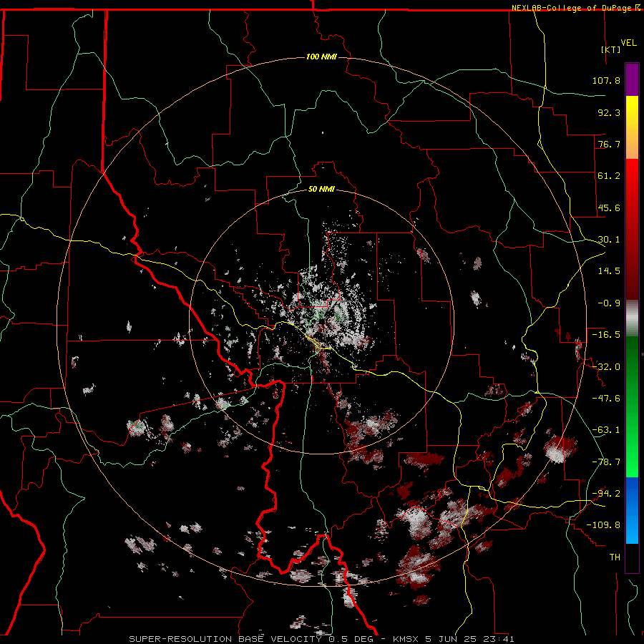The height and width of the screenshot is (644, 644).
Task: Click the 14.5 legend value
Action: pos(609,271)
